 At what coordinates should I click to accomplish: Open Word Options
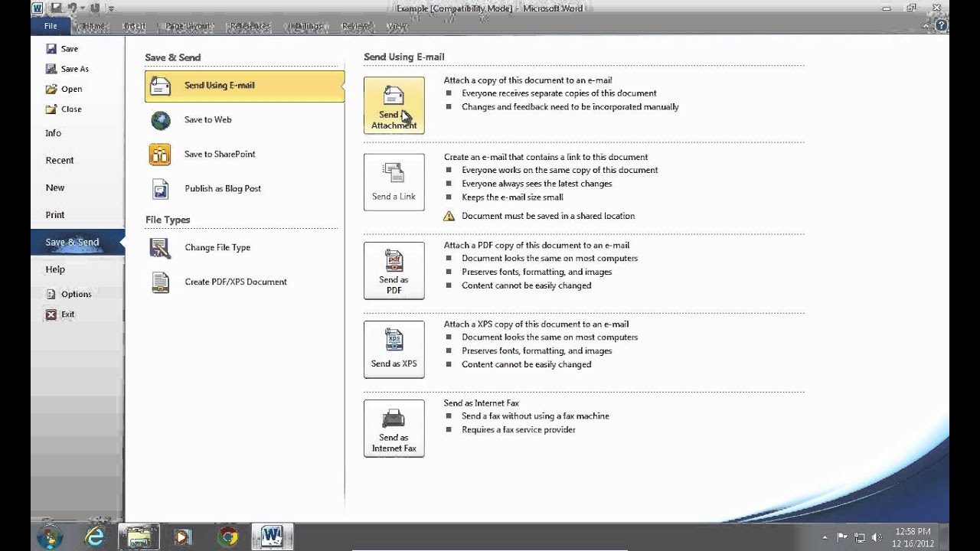tap(77, 293)
